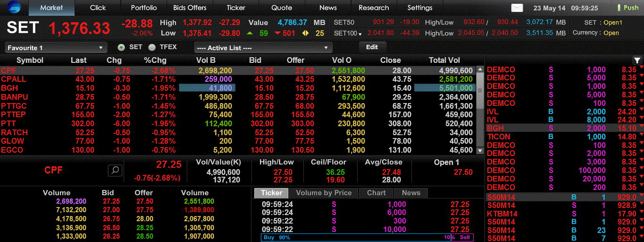
Task: Click the filter funnel icon
Action: (637, 60)
